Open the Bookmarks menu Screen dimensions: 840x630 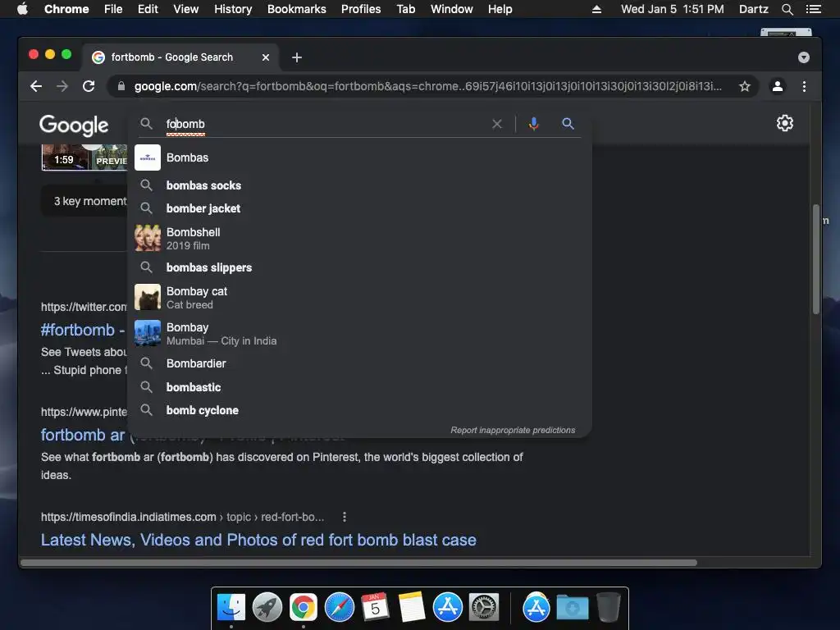coord(297,9)
